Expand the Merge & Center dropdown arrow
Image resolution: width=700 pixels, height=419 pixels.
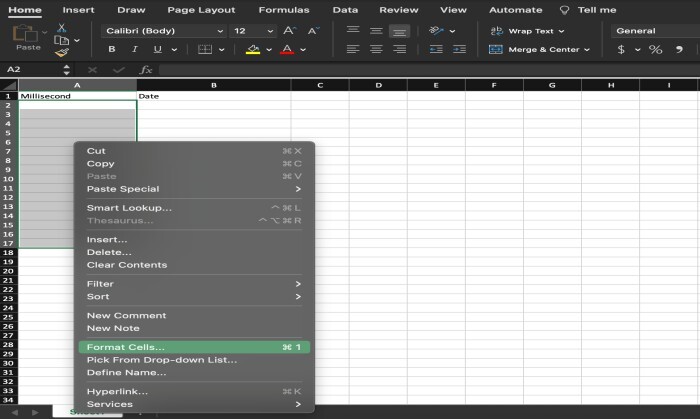pos(587,50)
